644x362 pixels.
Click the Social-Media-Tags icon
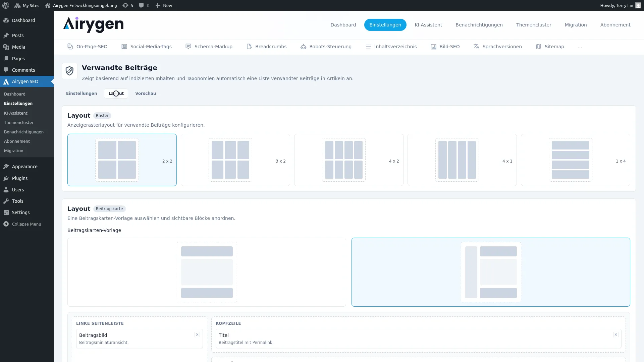pos(124,47)
